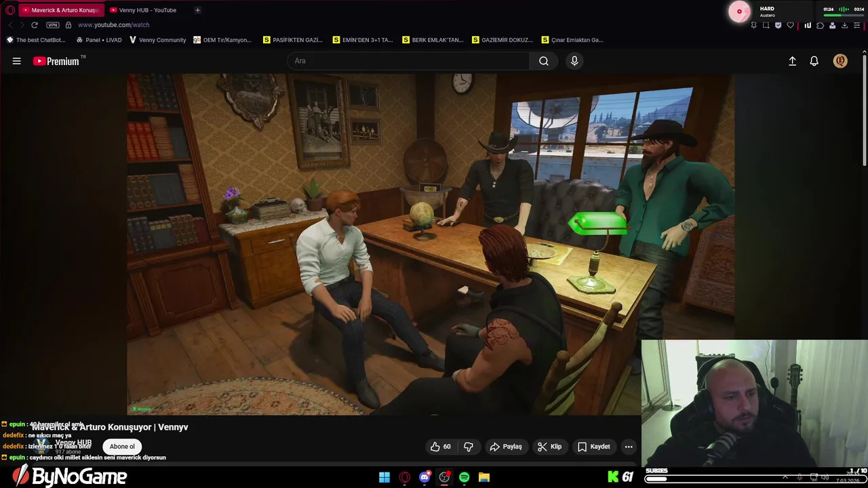
Task: Create a clip with Klip button
Action: (549, 447)
